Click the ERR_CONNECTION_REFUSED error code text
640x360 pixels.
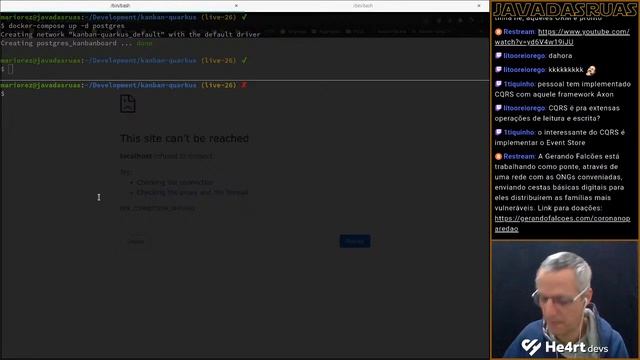[158, 208]
